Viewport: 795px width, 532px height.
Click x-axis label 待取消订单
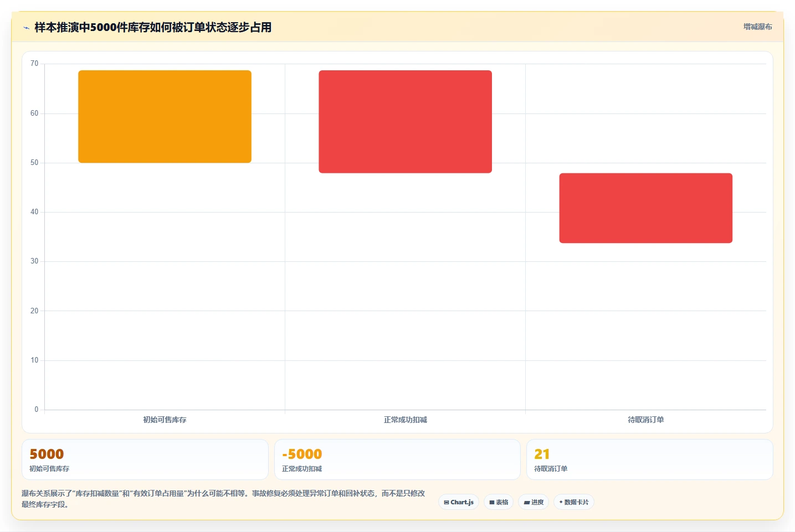[645, 420]
